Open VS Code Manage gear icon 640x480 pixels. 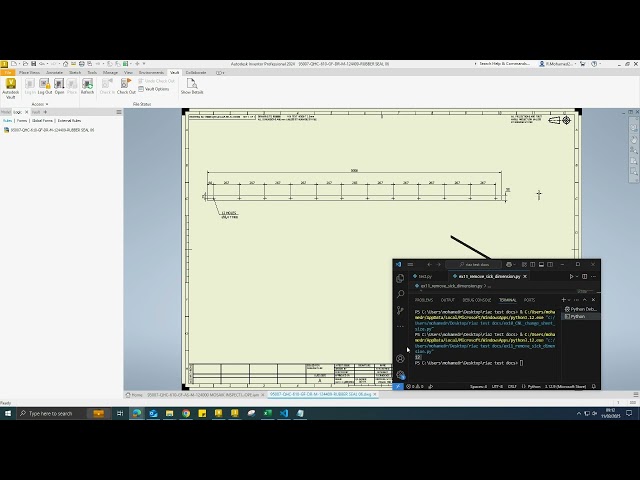[400, 375]
